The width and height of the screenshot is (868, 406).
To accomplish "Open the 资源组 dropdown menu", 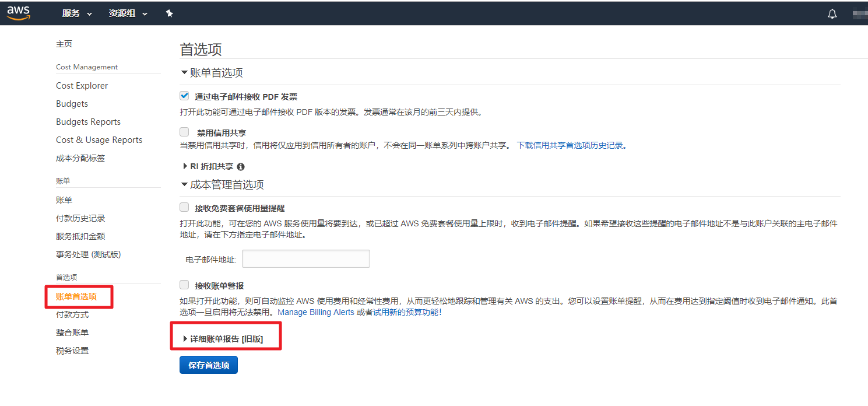I will [x=128, y=13].
